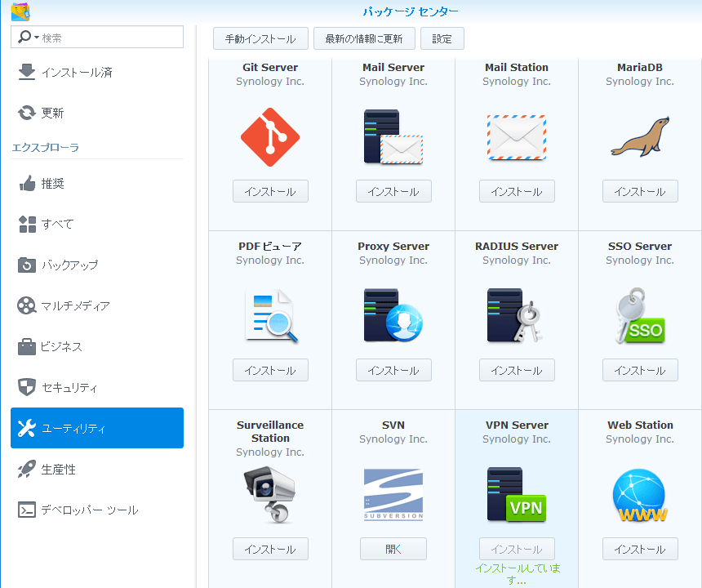Click the Mail Station envelope icon

pos(517,137)
